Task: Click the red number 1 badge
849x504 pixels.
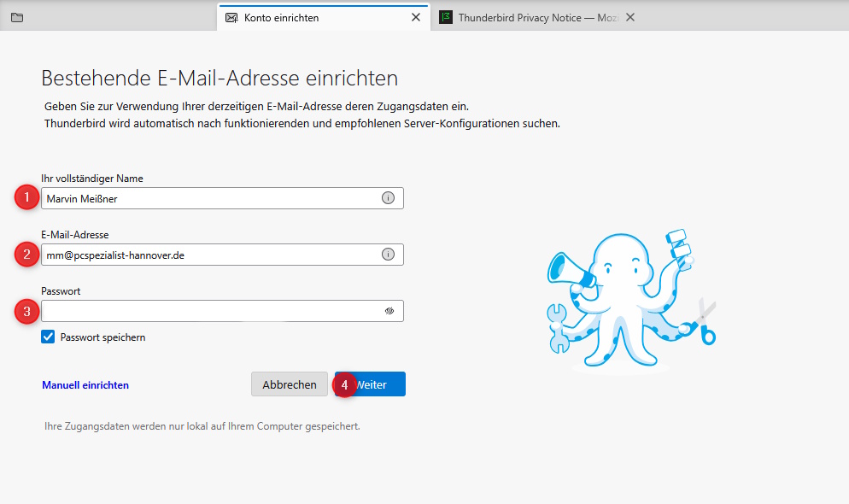Action: tap(26, 198)
